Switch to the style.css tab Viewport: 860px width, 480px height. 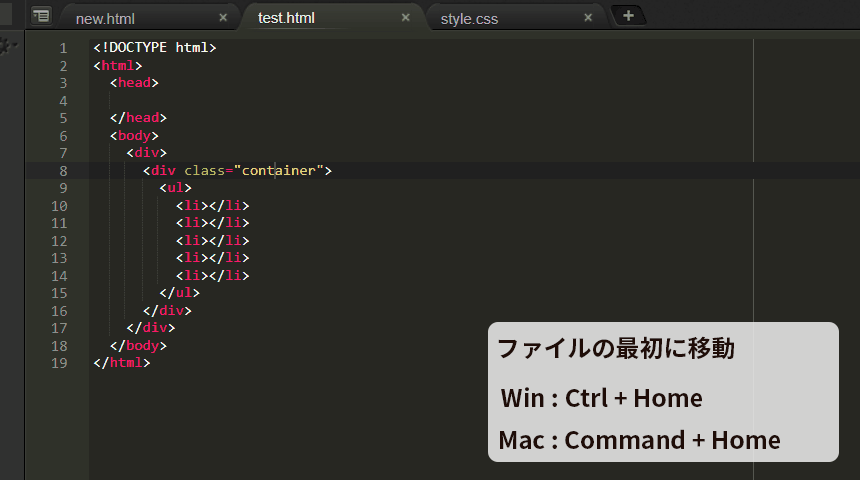(x=469, y=19)
